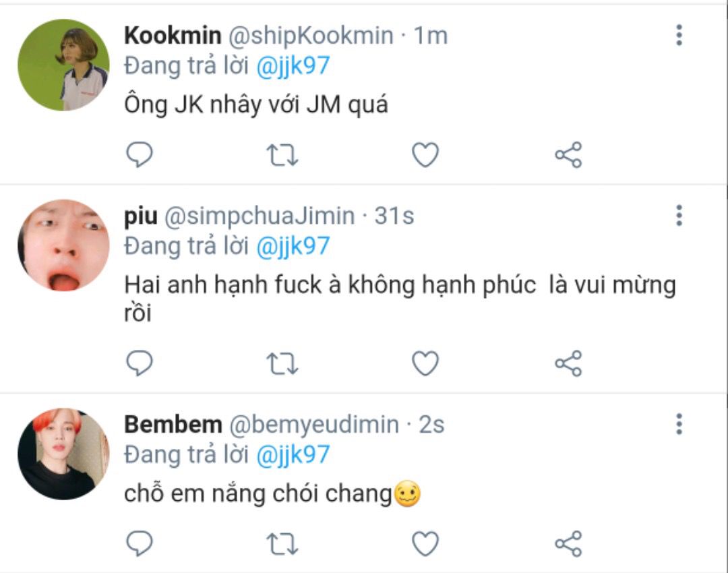This screenshot has width=728, height=573.
Task: Like Kookmin's tweet
Action: point(425,155)
